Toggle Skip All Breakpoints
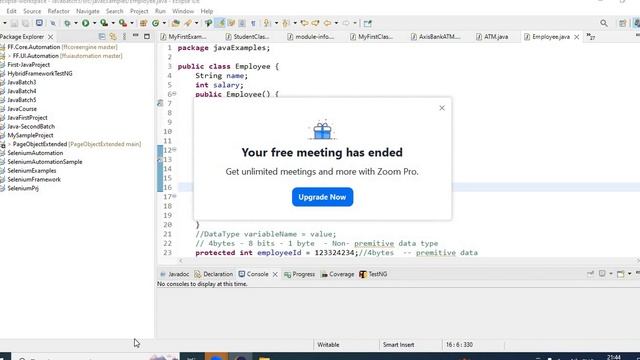The image size is (640, 360). [x=53, y=23]
